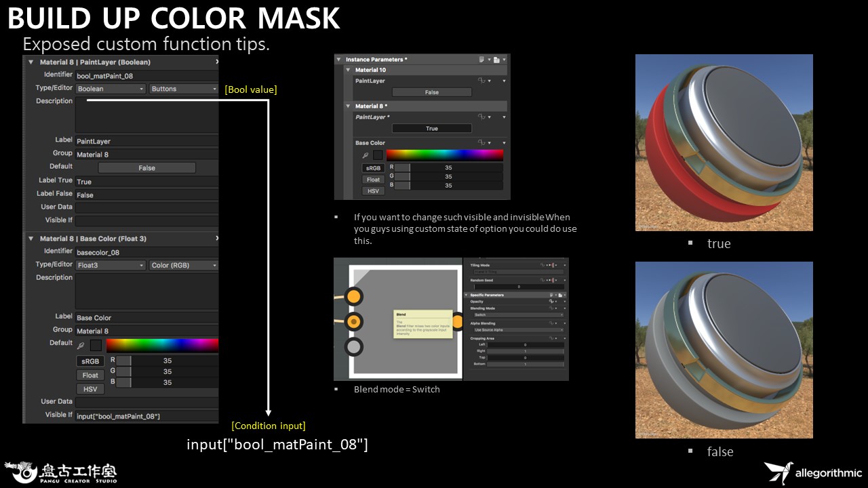Open function graph icon for Material 10 PaintLayer
The width and height of the screenshot is (868, 488).
(x=483, y=81)
